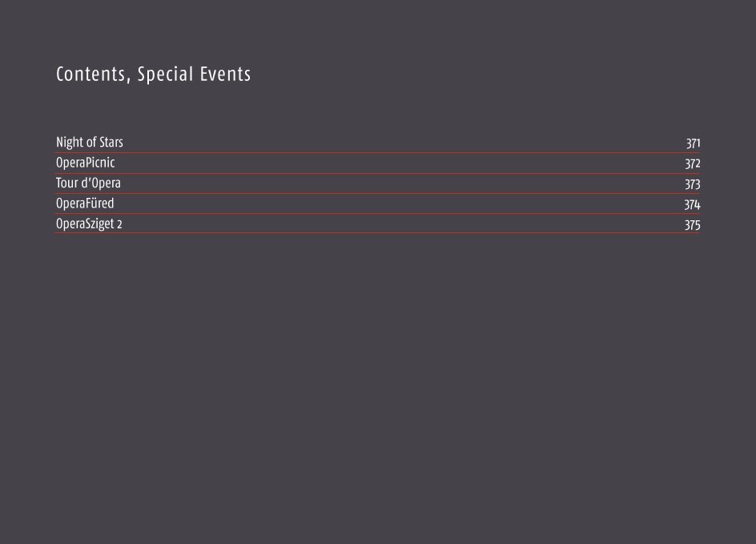Click footnote marker 2 beside OperaSziget
756x544 pixels.
tap(119, 225)
